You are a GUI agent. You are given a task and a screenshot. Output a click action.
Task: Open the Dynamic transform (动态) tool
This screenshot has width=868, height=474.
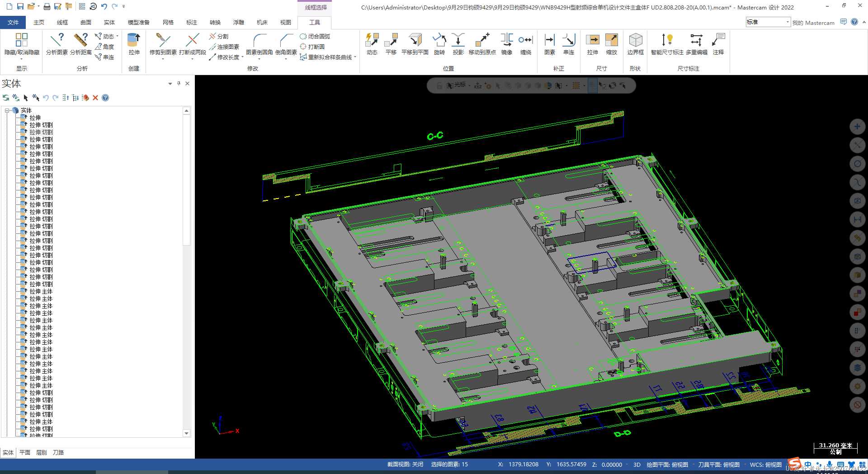click(372, 44)
